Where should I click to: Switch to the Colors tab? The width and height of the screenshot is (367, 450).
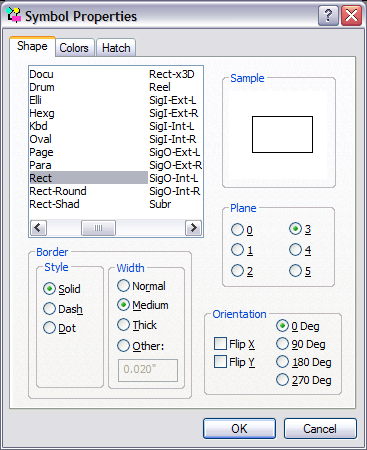point(74,48)
